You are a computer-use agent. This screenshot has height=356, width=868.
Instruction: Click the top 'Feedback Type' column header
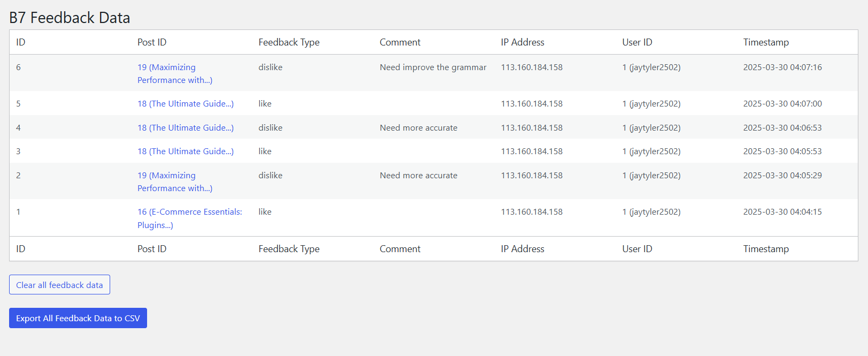[289, 42]
